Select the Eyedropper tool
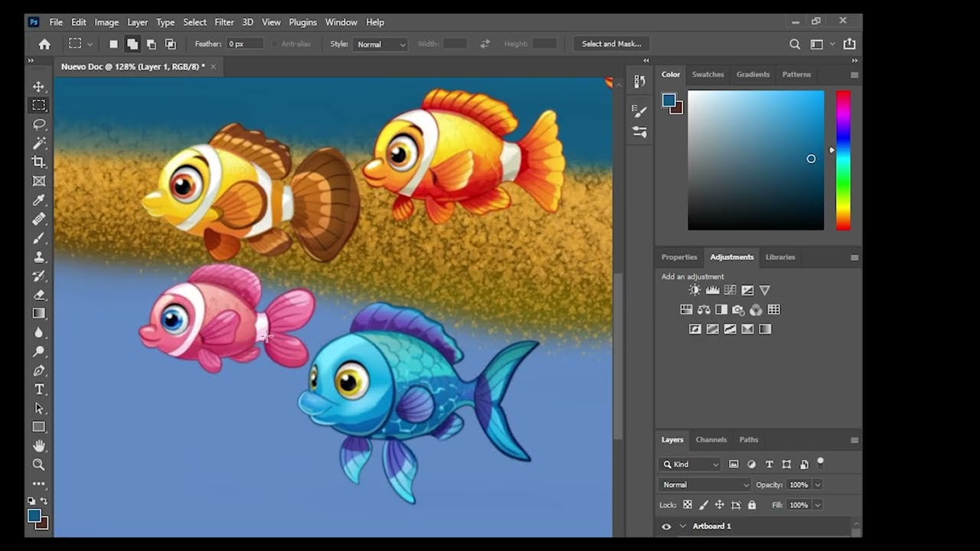This screenshot has height=551, width=980. [x=39, y=200]
